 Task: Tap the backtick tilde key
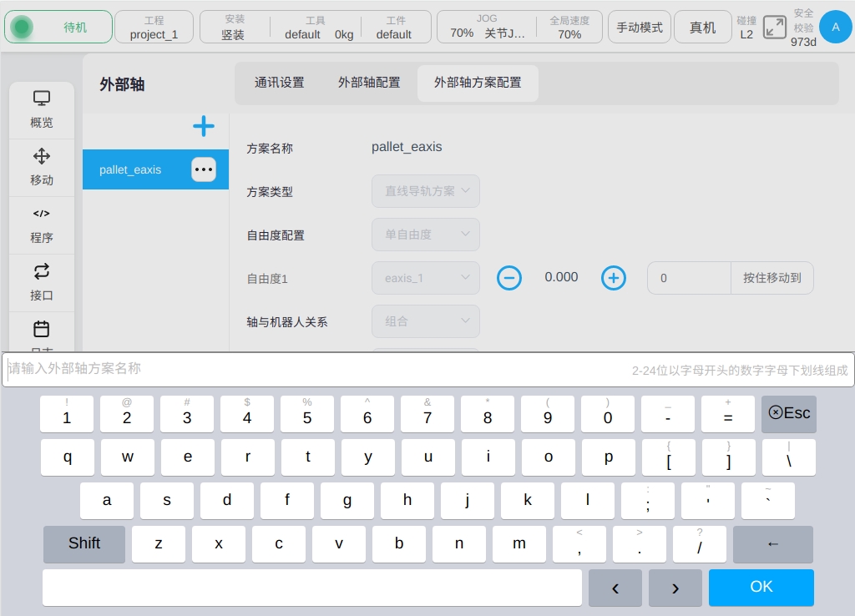[x=768, y=501]
